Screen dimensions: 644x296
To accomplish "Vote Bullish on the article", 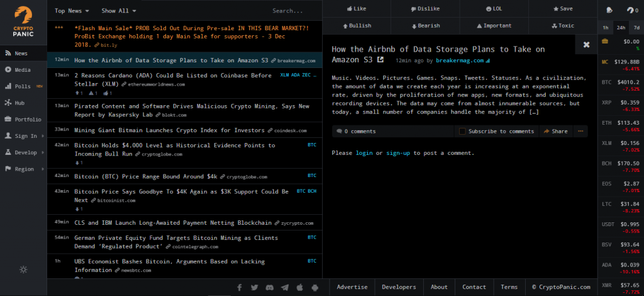I will [356, 26].
